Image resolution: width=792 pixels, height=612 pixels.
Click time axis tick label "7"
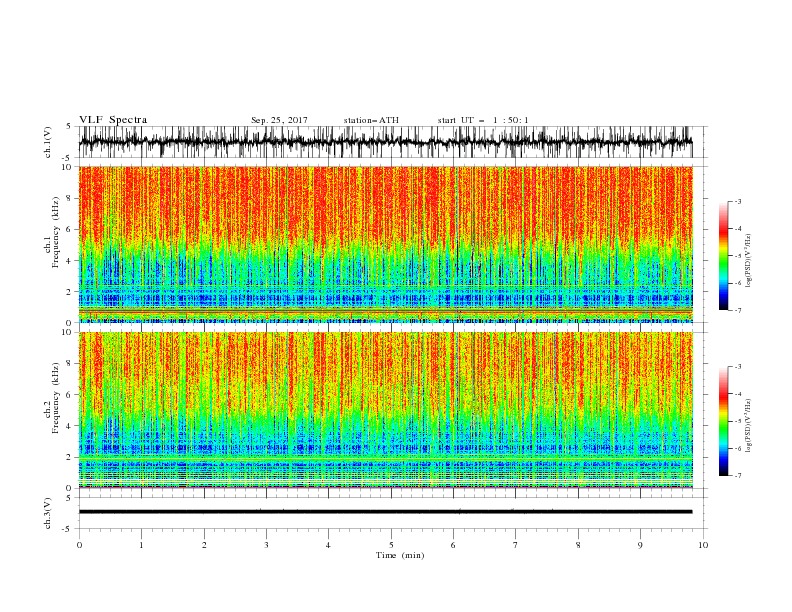coord(516,545)
